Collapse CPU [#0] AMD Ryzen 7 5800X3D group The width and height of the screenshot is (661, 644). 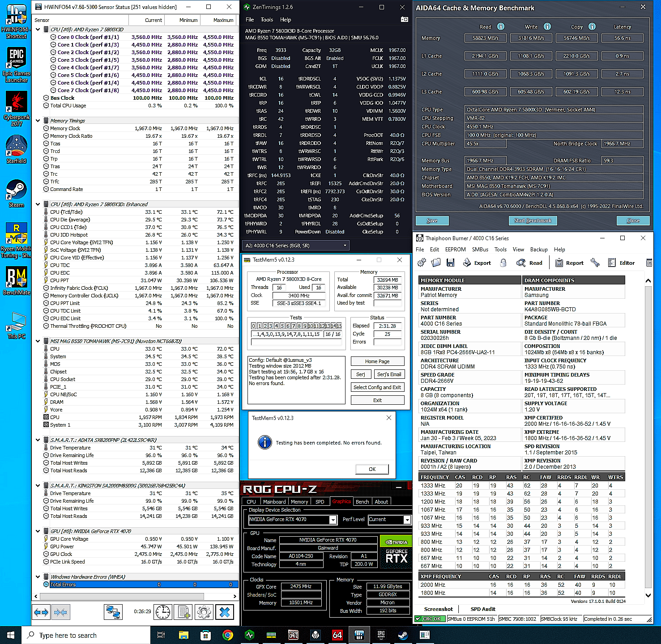click(38, 30)
